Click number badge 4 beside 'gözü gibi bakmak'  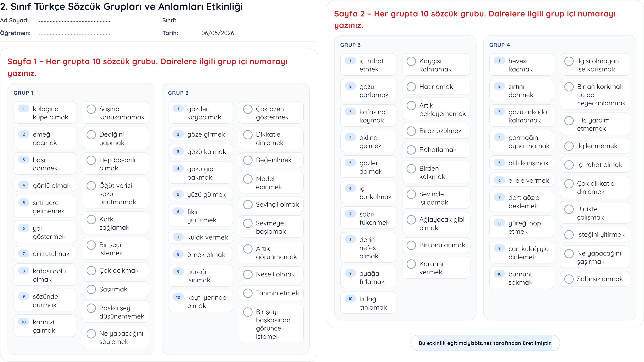coord(178,169)
